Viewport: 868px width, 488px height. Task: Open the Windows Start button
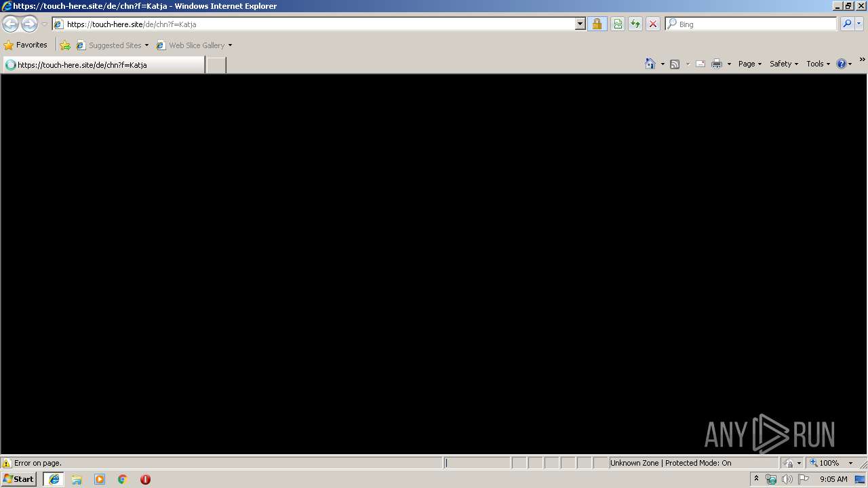18,479
